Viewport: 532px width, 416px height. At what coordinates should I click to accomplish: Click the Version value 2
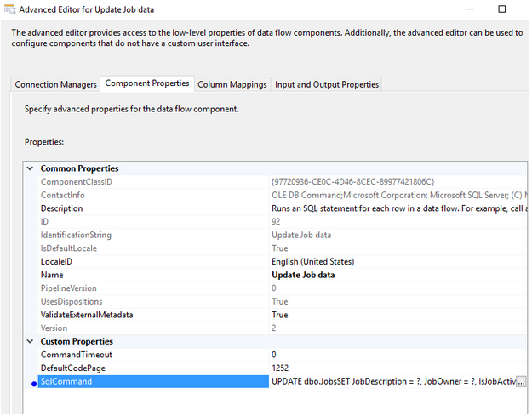[274, 328]
